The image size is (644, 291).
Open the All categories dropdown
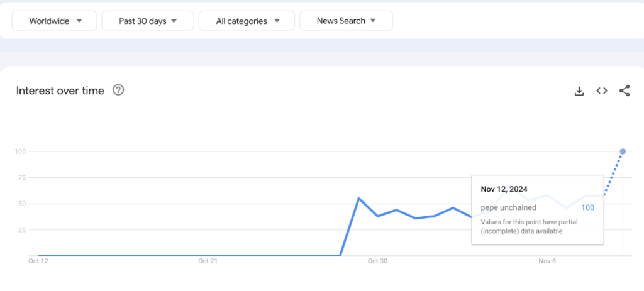tap(248, 21)
